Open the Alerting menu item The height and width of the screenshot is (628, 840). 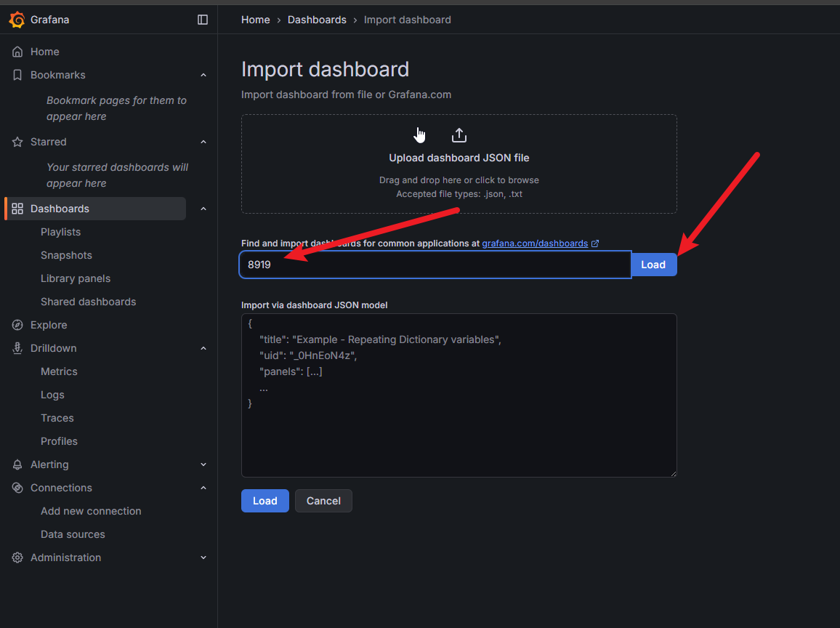click(x=49, y=464)
